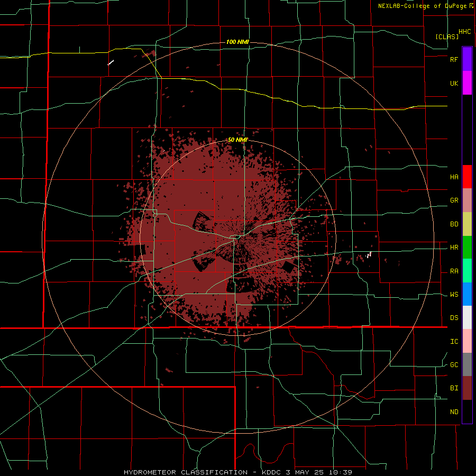Pick the RA light green legend swatch

[x=467, y=271]
